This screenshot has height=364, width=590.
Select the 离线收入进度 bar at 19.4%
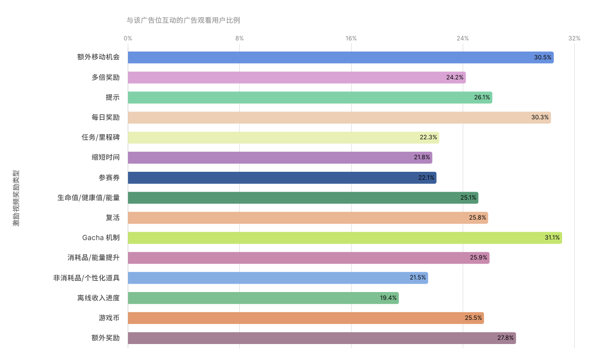click(263, 298)
